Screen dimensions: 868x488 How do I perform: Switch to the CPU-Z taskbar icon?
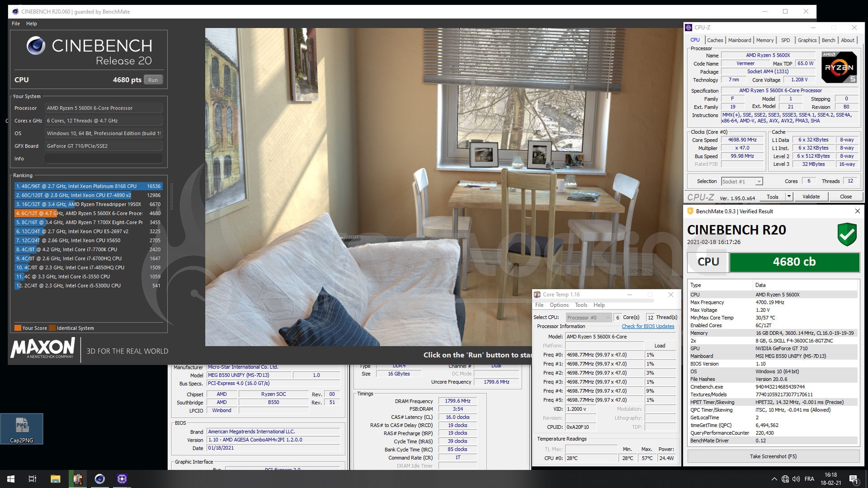pyautogui.click(x=122, y=479)
